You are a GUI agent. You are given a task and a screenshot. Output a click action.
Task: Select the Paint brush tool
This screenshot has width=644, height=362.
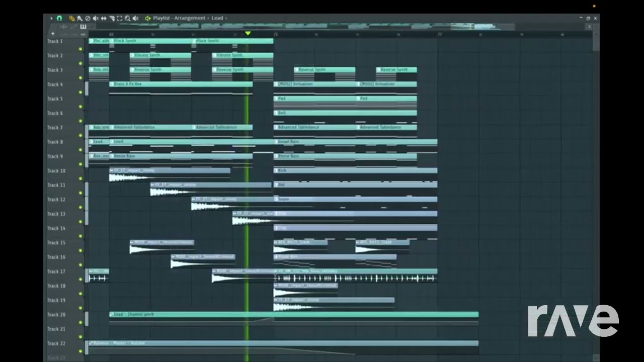click(79, 19)
